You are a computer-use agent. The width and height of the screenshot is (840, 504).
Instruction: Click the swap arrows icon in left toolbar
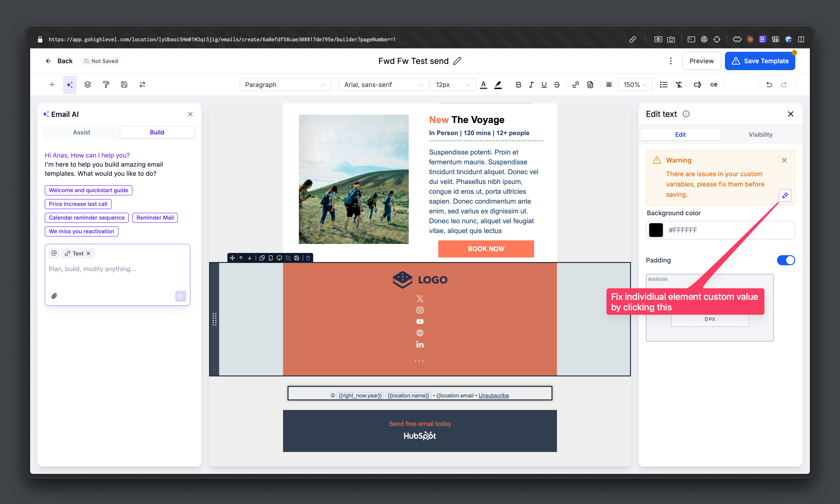(142, 84)
